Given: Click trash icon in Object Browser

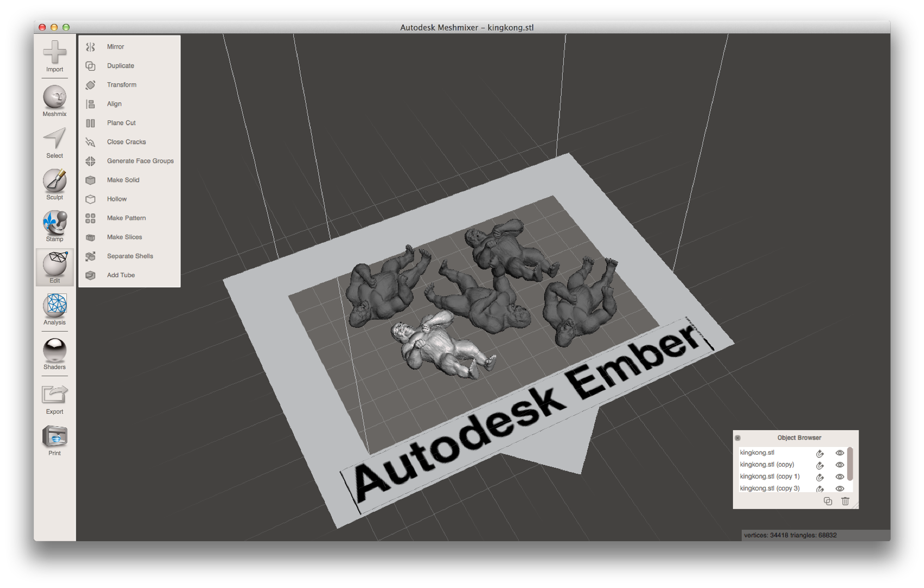Looking at the screenshot, I should point(845,501).
